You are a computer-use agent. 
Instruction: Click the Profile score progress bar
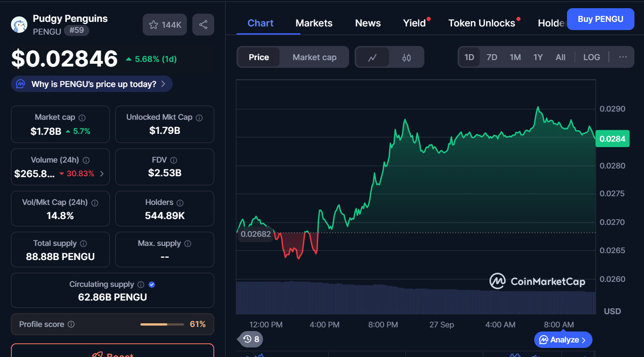(x=162, y=325)
